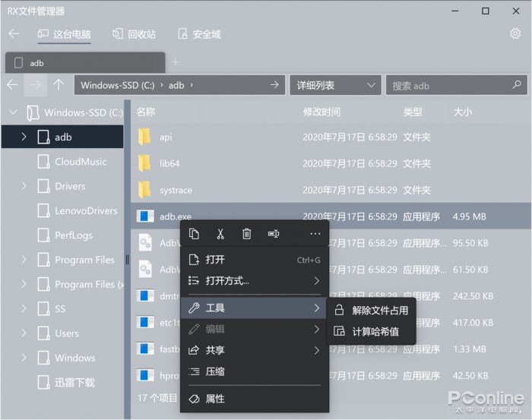Open the settings gear icon
Image resolution: width=532 pixels, height=420 pixels.
[x=515, y=33]
